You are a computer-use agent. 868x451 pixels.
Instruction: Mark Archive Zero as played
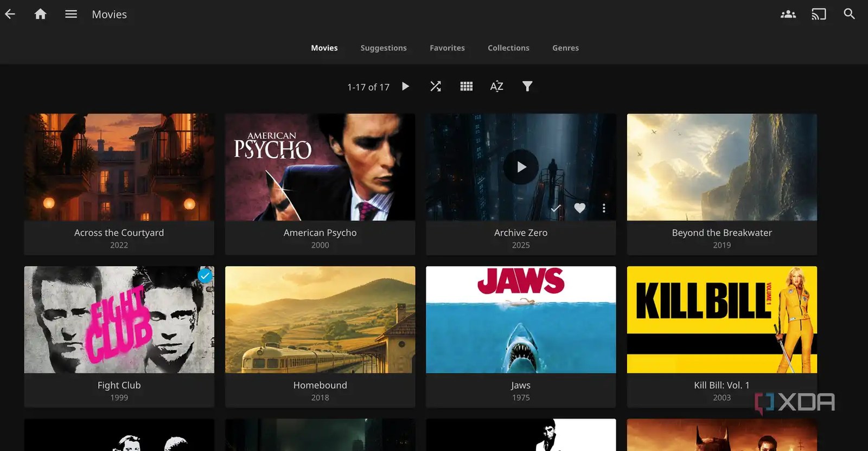[x=556, y=208]
